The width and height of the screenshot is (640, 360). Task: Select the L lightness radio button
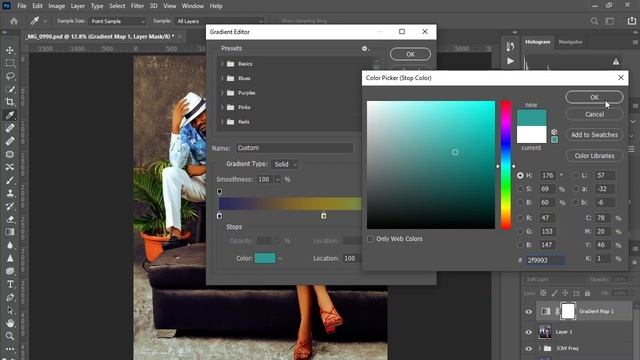click(576, 176)
